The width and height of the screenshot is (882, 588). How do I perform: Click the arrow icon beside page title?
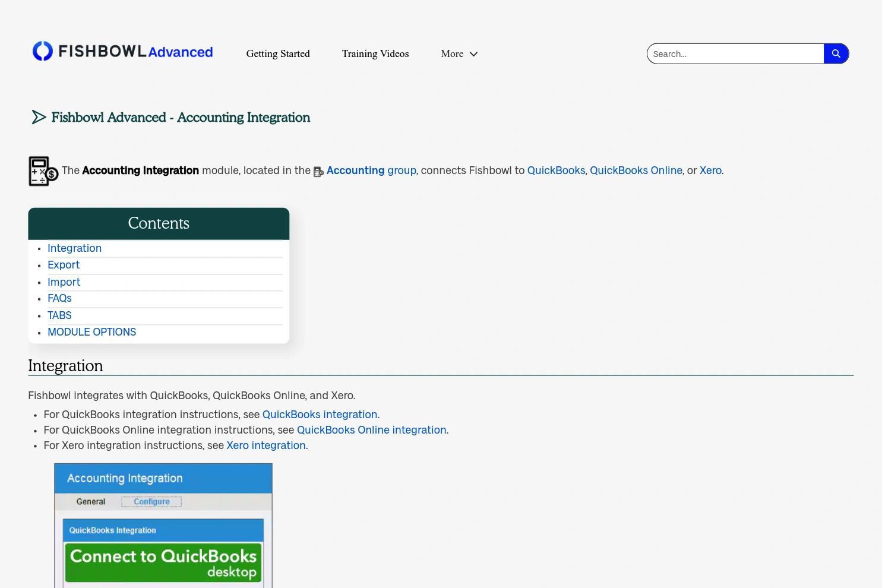point(39,117)
